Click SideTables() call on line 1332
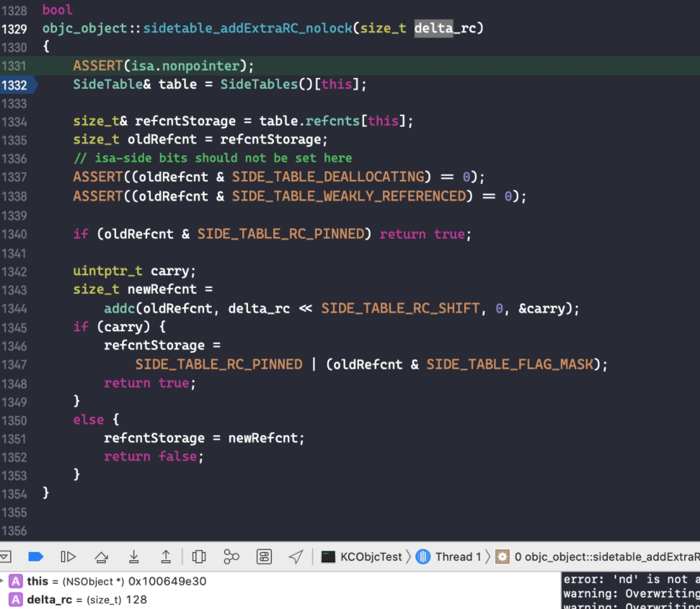The image size is (700, 609). pos(267,84)
